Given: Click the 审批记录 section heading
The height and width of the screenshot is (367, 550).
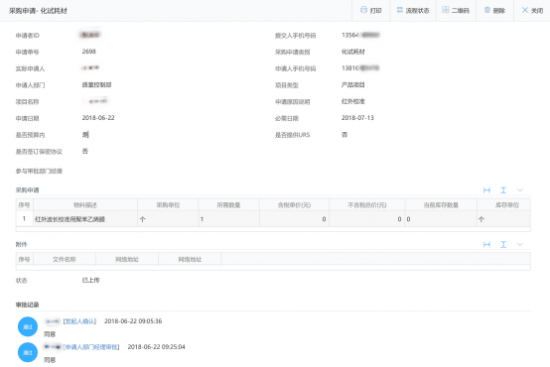Looking at the screenshot, I should (x=27, y=305).
